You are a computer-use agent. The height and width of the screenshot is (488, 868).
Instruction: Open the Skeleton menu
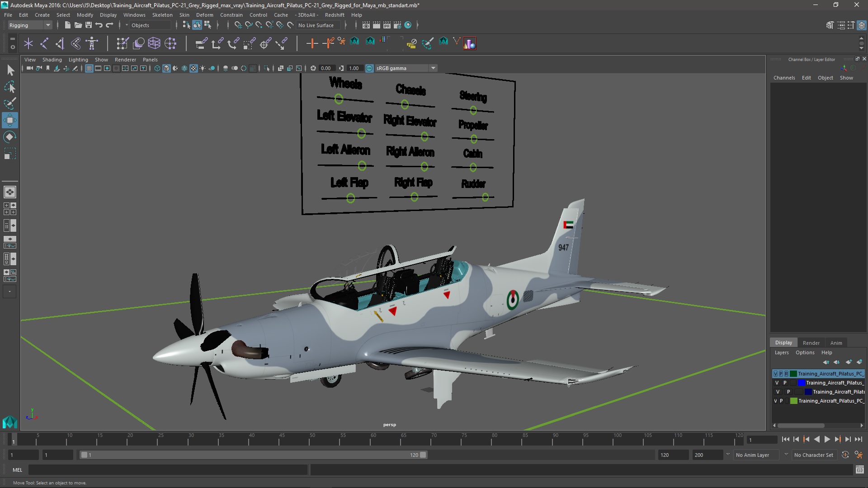coord(162,15)
